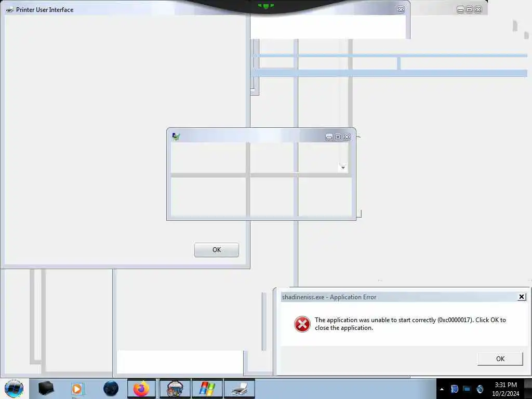The width and height of the screenshot is (532, 399).
Task: Click the "unable to start correctly" error message
Action: coord(410,324)
